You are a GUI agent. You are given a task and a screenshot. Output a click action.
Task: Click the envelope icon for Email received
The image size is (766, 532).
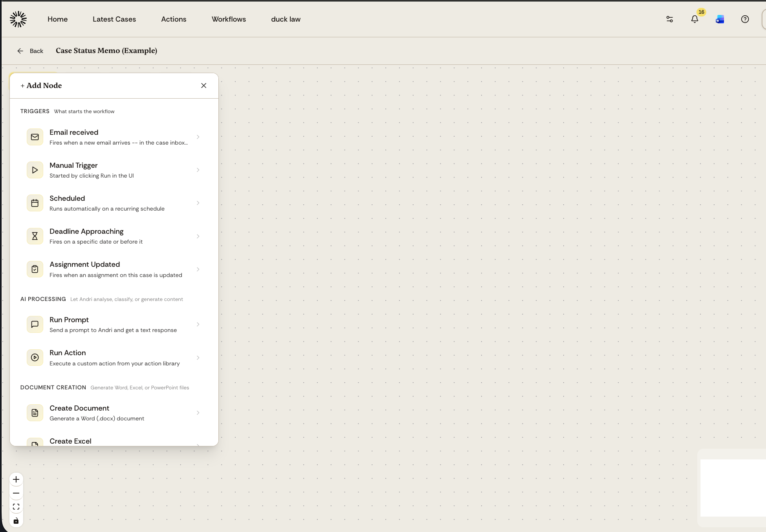point(35,137)
